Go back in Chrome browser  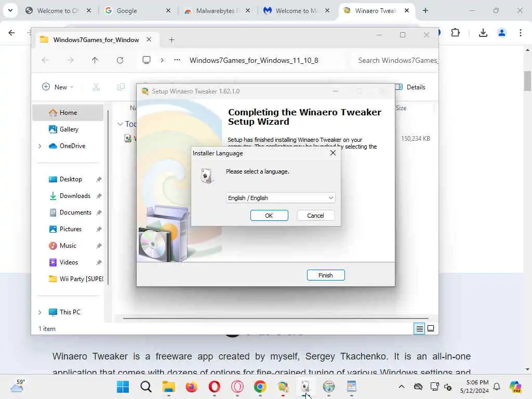[11, 33]
